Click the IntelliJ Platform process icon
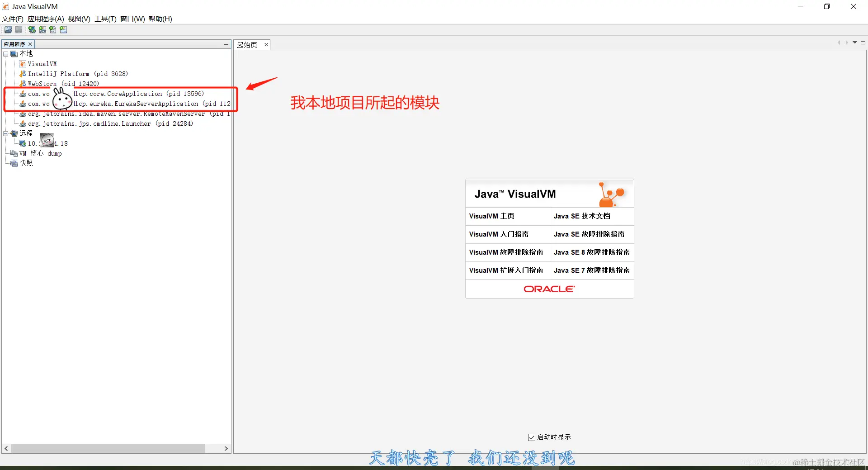The width and height of the screenshot is (868, 470). tap(23, 74)
